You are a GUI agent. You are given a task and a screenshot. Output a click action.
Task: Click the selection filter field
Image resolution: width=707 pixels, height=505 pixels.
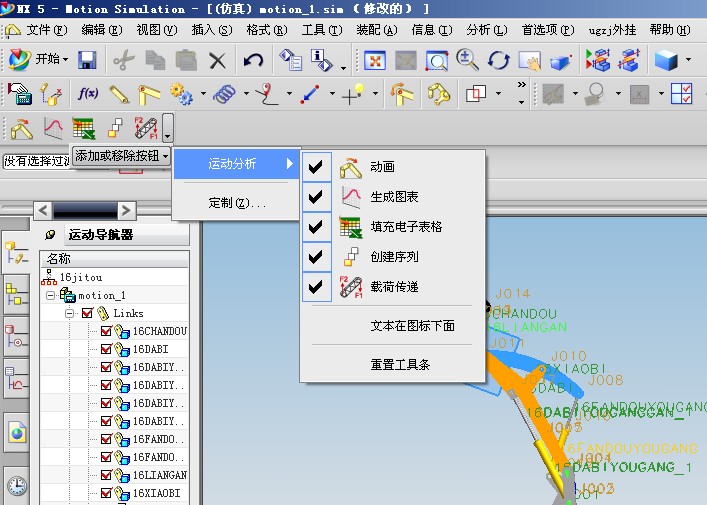click(37, 161)
